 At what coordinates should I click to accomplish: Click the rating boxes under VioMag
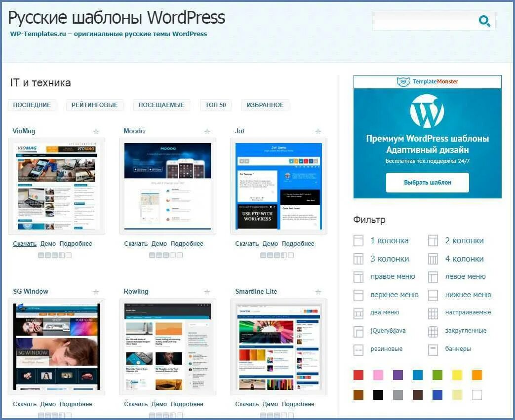tap(54, 255)
